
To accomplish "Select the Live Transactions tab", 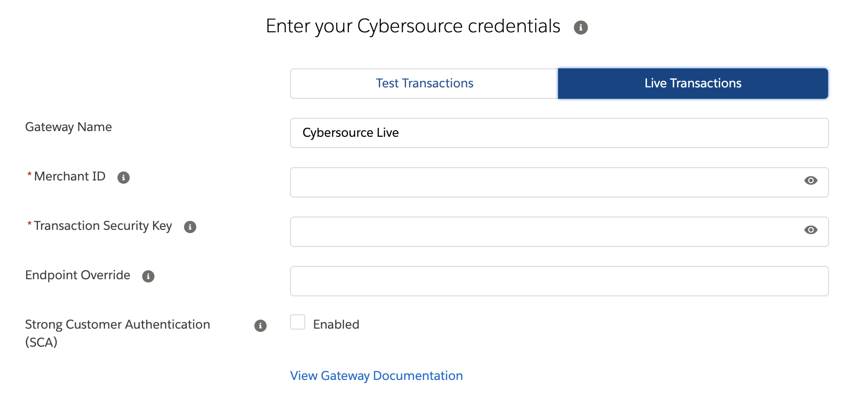I will click(692, 83).
